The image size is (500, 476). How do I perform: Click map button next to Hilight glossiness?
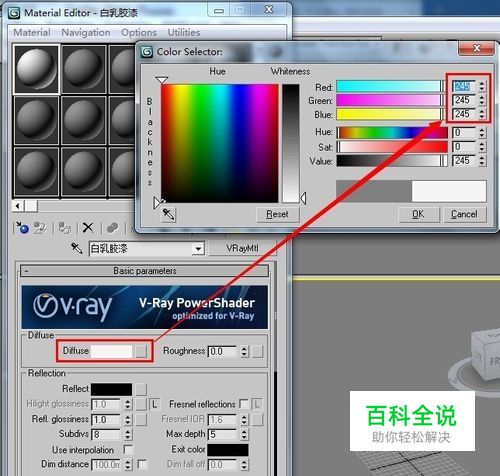click(x=141, y=404)
